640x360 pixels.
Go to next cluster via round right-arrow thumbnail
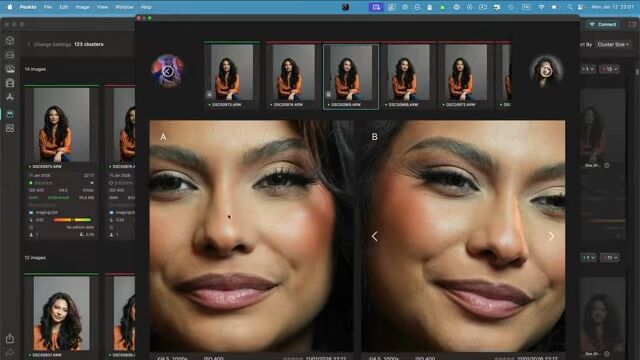(x=546, y=71)
